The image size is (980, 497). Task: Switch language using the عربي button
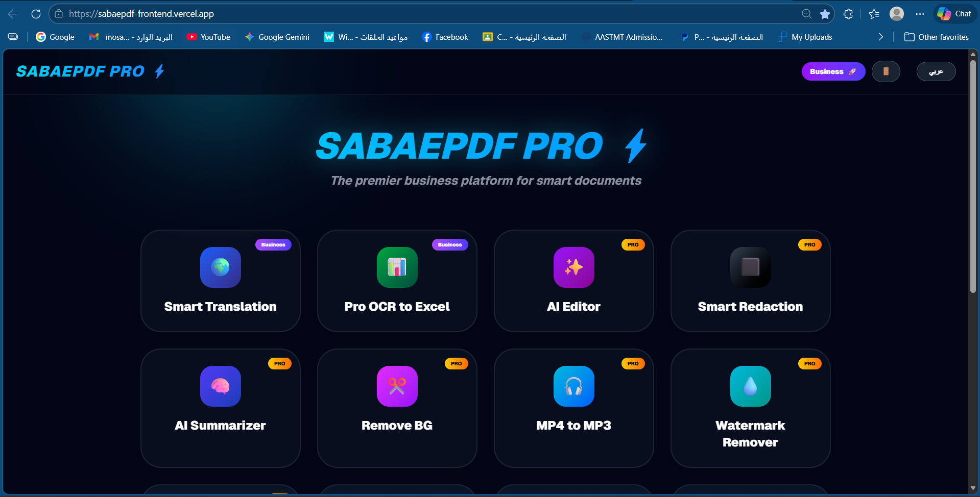click(x=936, y=71)
